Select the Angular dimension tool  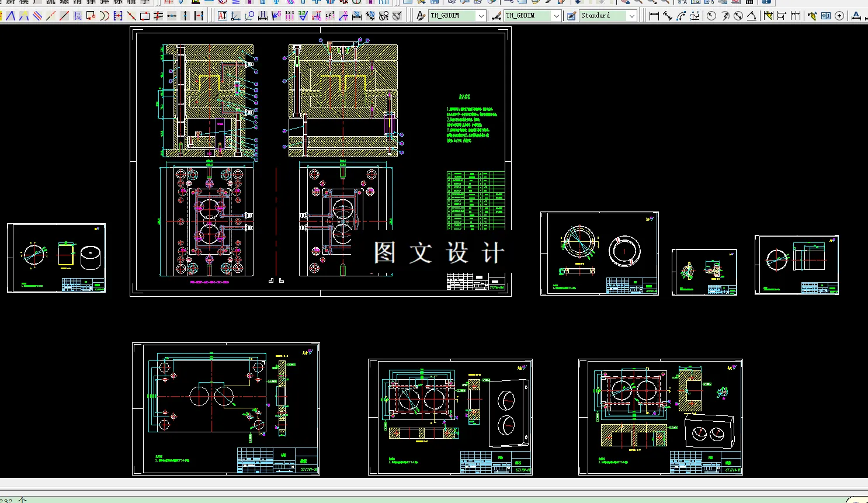click(752, 16)
